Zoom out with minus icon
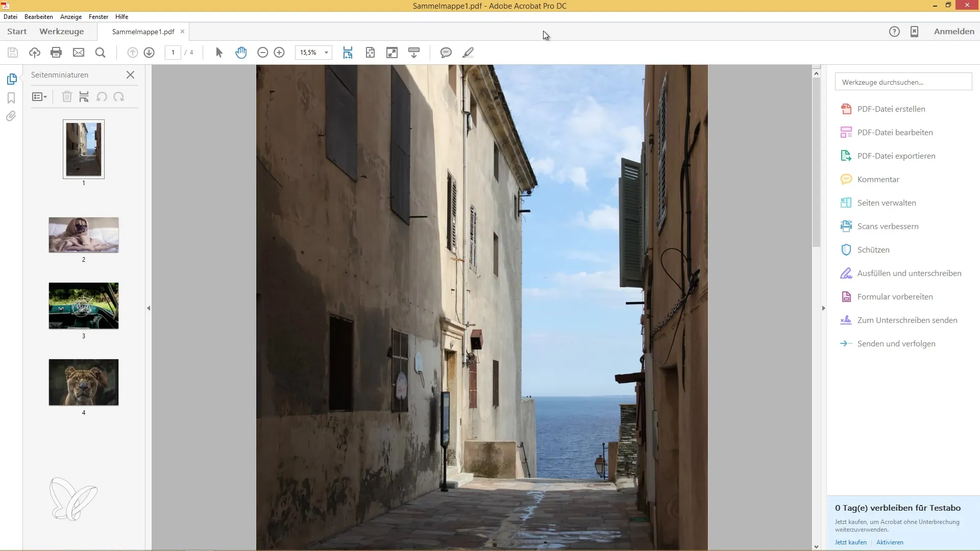 click(262, 53)
